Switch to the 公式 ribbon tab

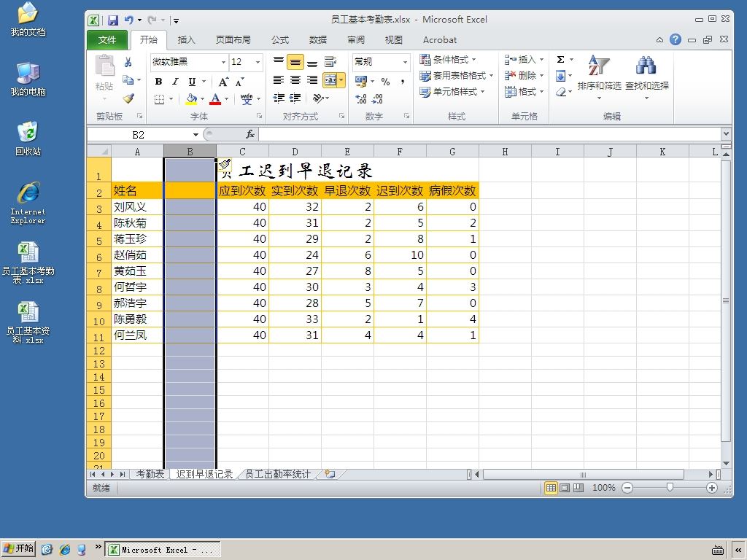tap(280, 40)
